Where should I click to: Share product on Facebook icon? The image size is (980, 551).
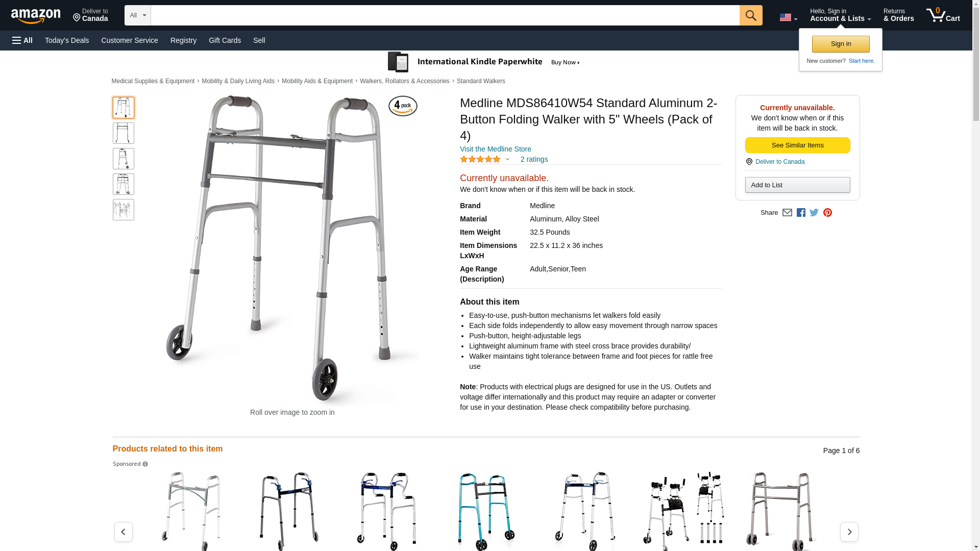(x=800, y=213)
